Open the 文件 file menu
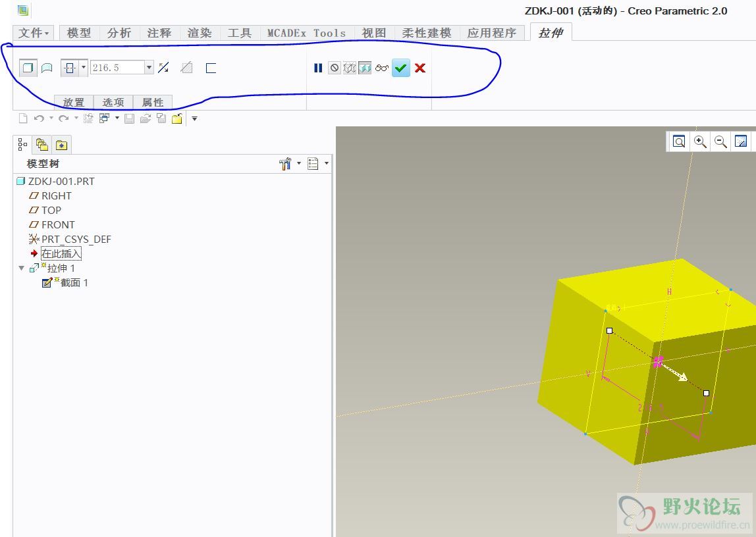 [34, 33]
